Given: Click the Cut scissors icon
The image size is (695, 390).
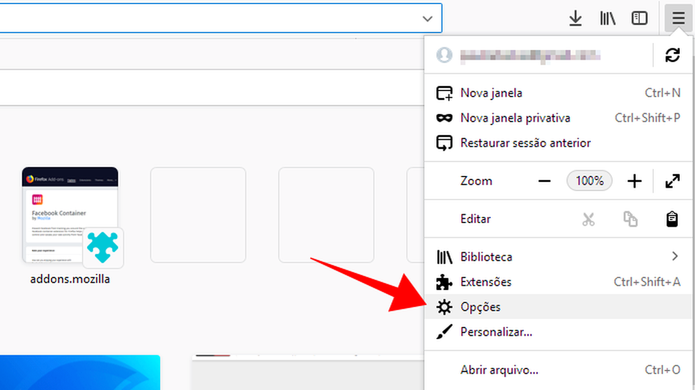Looking at the screenshot, I should pos(588,219).
